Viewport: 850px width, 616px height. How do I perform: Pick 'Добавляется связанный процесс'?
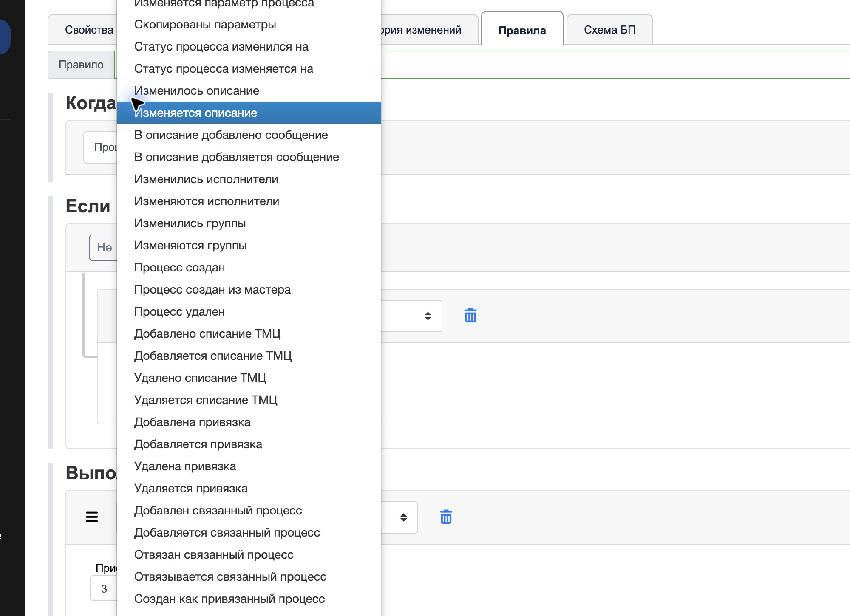point(249,532)
